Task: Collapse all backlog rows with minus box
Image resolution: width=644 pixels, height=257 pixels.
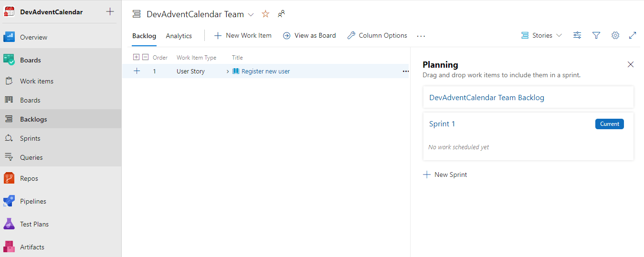Action: click(145, 57)
